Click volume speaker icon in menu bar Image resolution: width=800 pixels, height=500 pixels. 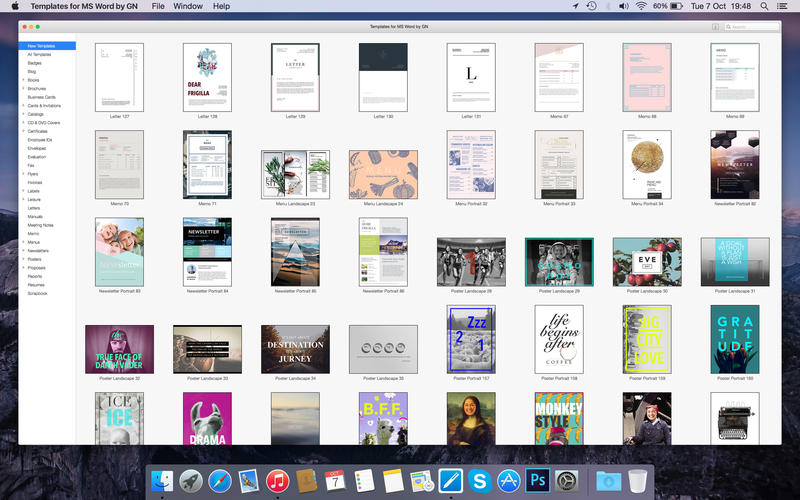623,6
